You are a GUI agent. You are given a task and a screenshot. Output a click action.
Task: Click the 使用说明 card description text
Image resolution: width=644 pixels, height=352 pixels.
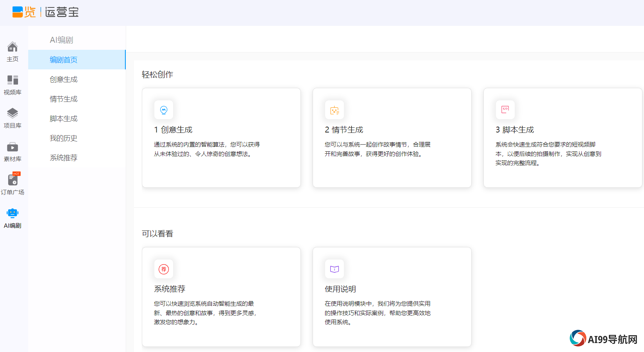click(x=378, y=313)
